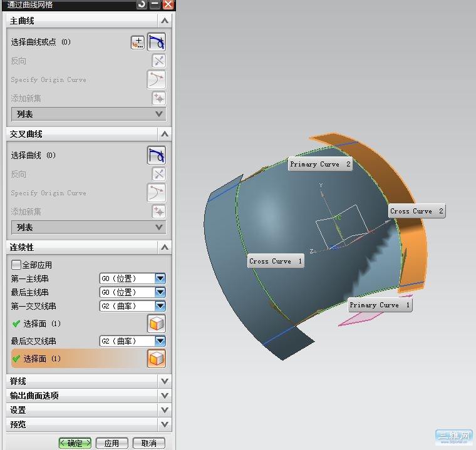This screenshot has width=476, height=450.
Task: Select curve icon for 交叉曲线 选择曲线
Action: click(157, 155)
